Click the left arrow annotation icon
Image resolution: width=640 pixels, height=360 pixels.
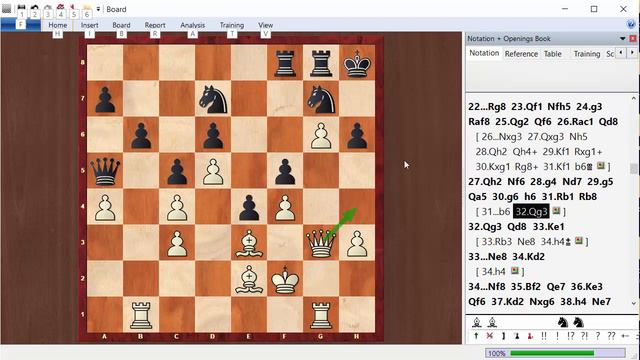pyautogui.click(x=625, y=336)
